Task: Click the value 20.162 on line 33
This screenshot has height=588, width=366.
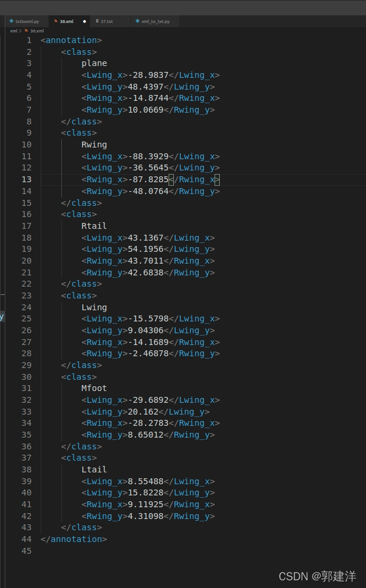Action: tap(143, 412)
